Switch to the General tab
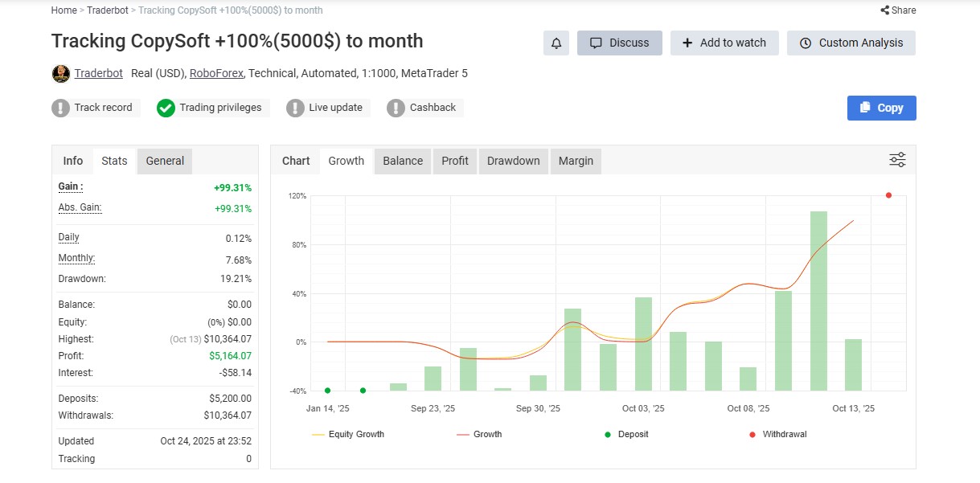 [x=165, y=161]
